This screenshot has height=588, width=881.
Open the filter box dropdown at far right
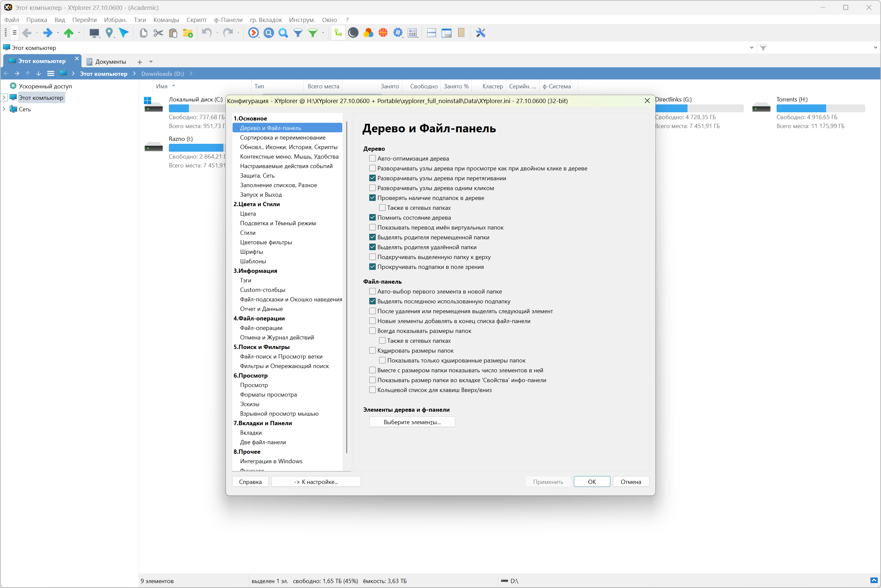pyautogui.click(x=875, y=48)
